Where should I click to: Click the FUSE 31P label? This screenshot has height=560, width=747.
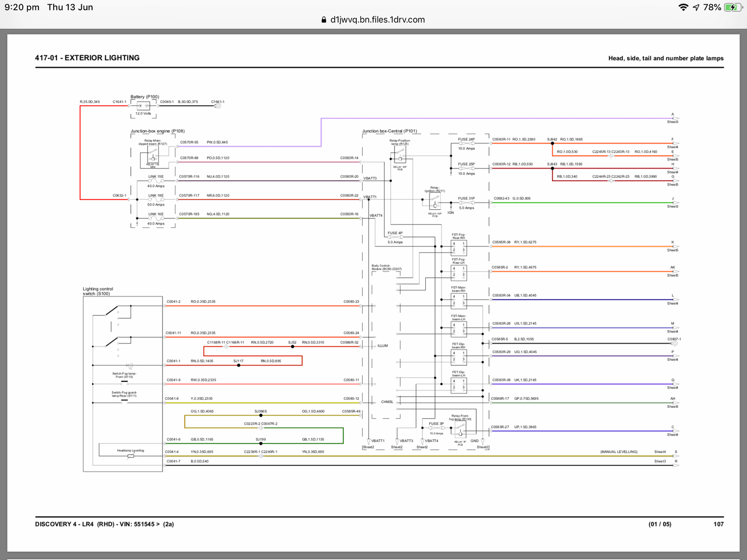[466, 198]
